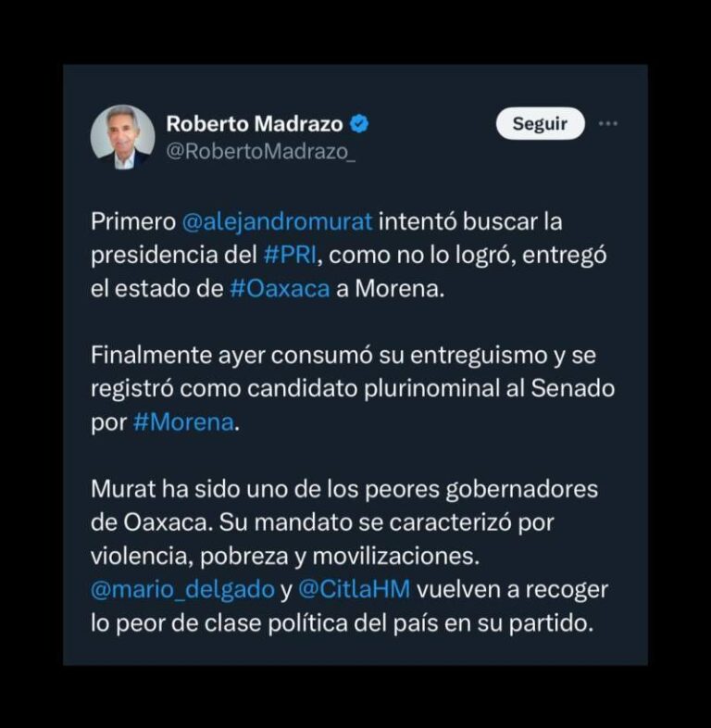Visit the @mario_delgado mention

[182, 588]
